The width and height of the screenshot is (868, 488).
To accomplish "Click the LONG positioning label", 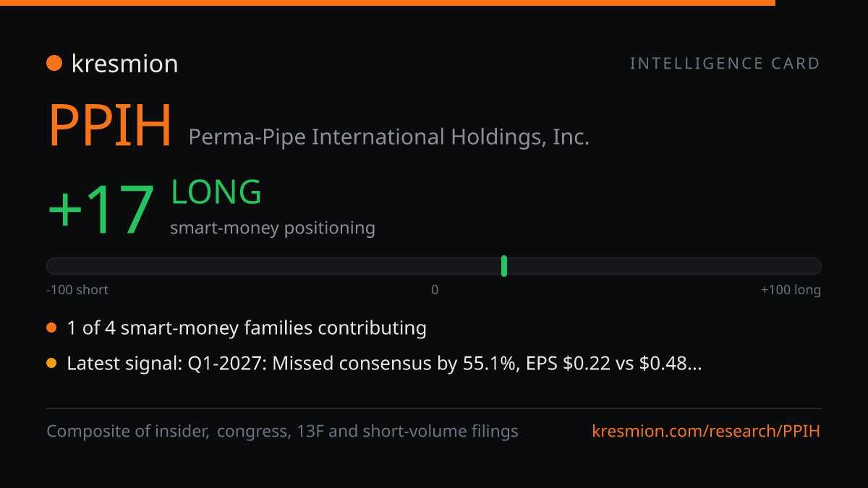I will coord(216,192).
